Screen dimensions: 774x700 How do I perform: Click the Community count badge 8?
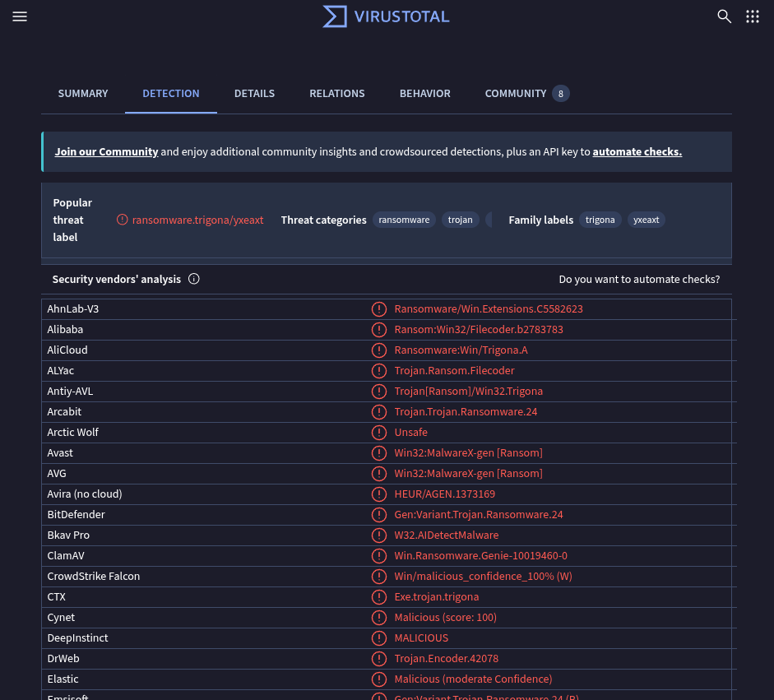[560, 93]
